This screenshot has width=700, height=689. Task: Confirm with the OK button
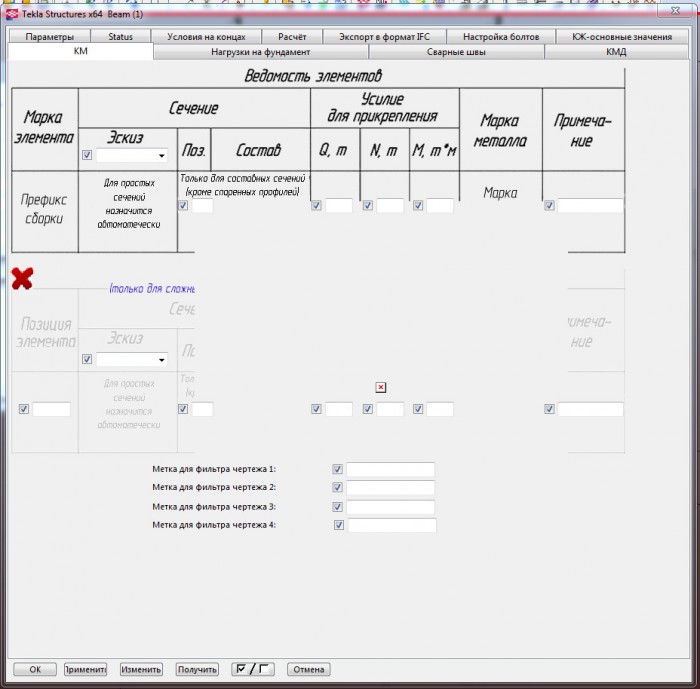[x=35, y=669]
